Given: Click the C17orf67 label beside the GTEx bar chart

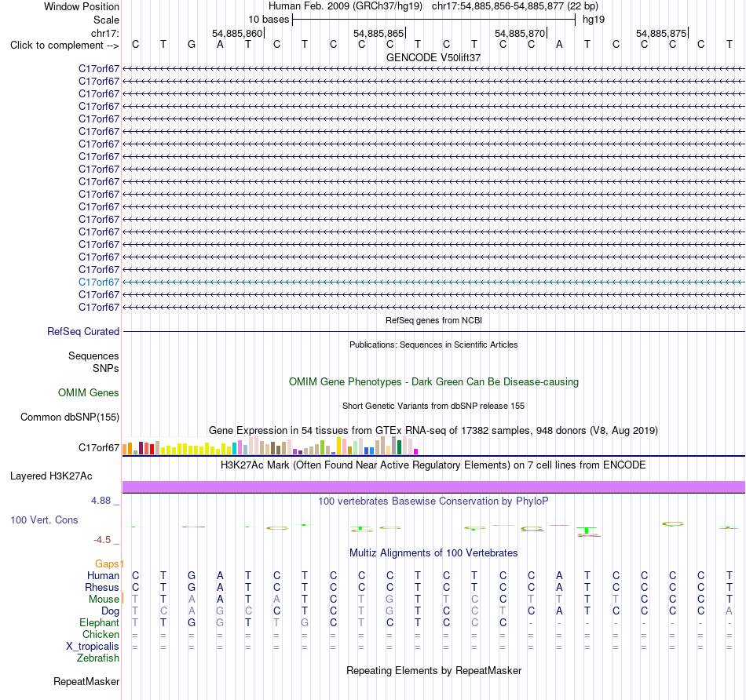Looking at the screenshot, I should point(99,447).
